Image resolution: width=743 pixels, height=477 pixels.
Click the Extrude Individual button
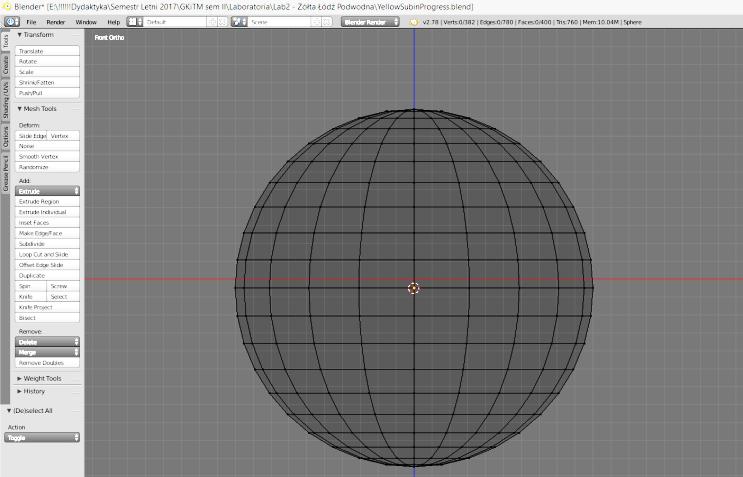(47, 212)
